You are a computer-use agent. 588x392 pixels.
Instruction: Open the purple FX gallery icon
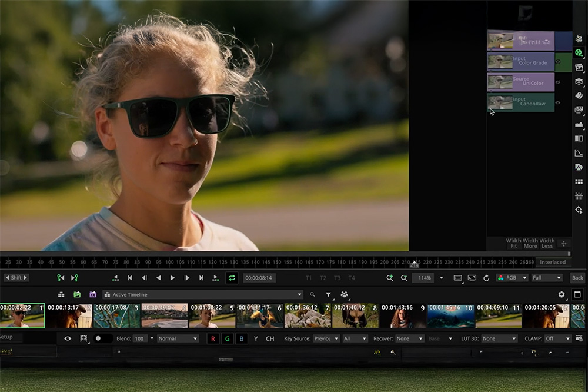pos(93,294)
